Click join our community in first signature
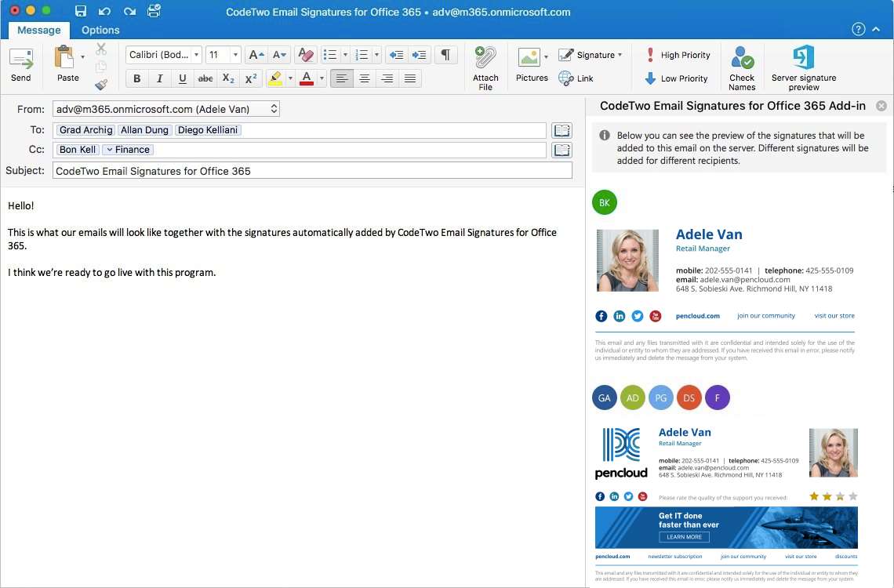 point(765,316)
